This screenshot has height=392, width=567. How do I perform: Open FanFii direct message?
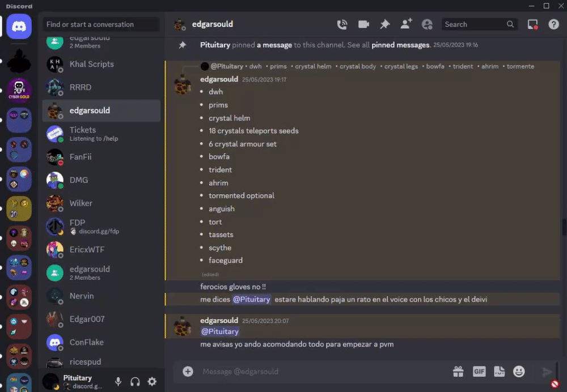pyautogui.click(x=101, y=157)
